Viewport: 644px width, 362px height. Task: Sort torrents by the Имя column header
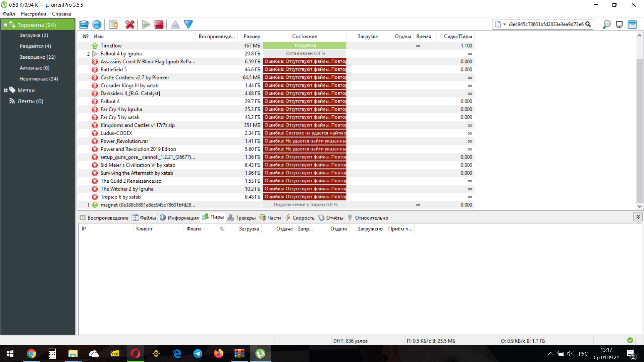[x=143, y=37]
